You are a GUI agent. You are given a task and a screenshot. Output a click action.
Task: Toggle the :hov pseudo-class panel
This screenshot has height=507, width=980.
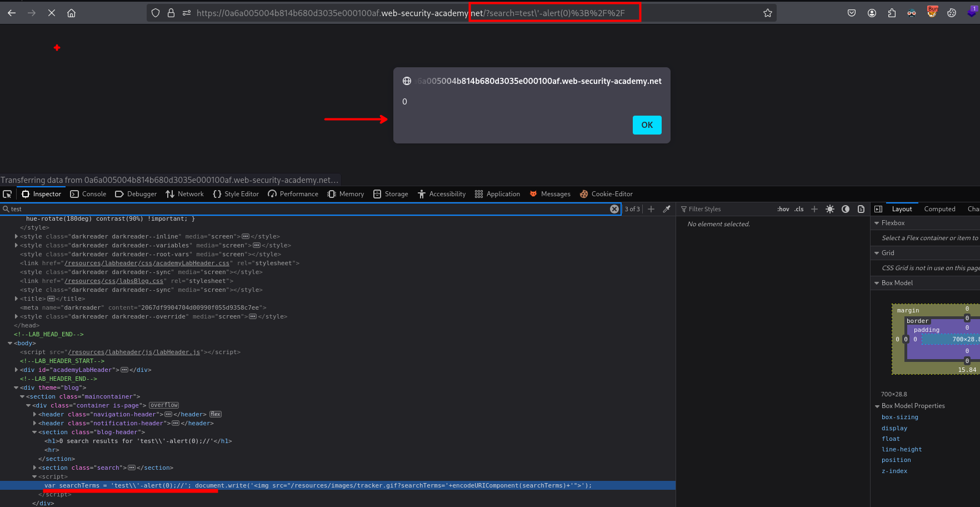[x=783, y=209]
